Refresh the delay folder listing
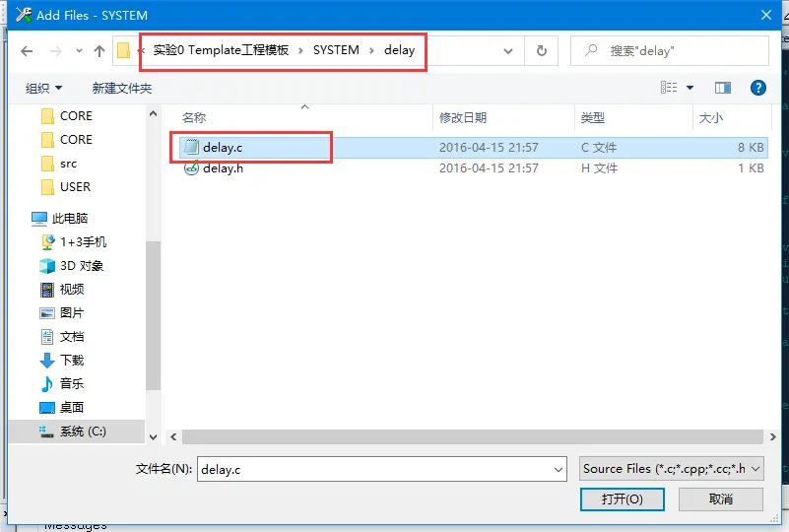This screenshot has width=789, height=532. pos(542,51)
